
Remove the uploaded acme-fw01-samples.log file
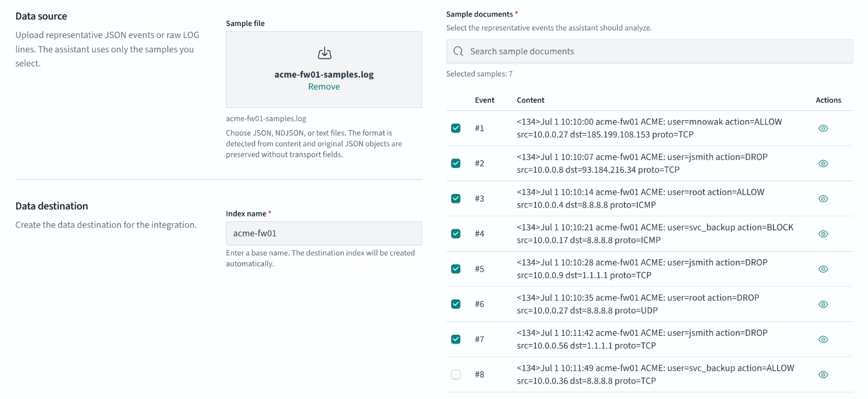(324, 86)
